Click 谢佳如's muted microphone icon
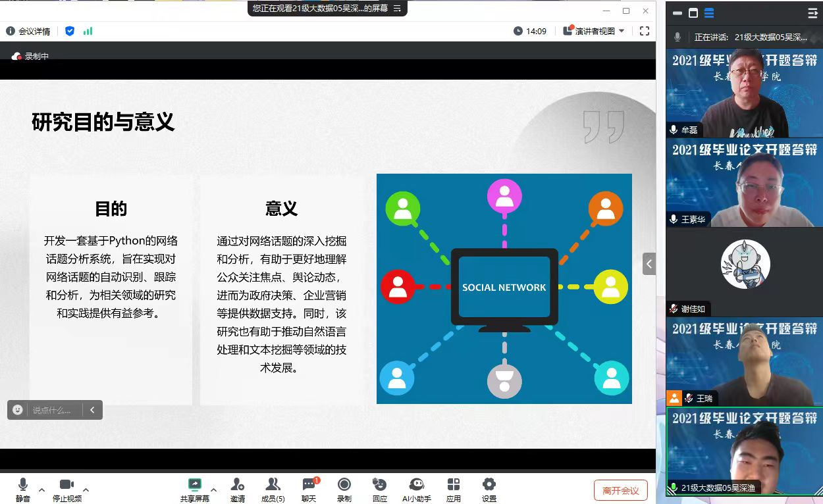Screen dimensions: 823x504 pyautogui.click(x=674, y=309)
